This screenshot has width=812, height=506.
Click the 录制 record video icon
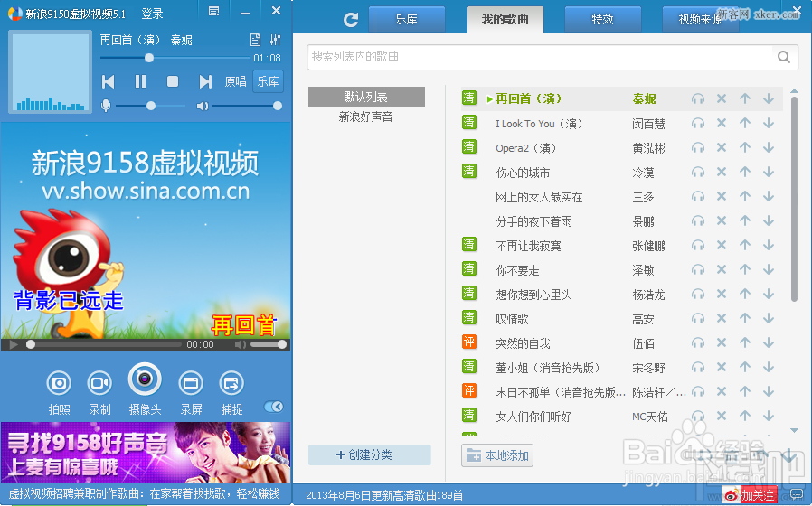click(99, 383)
